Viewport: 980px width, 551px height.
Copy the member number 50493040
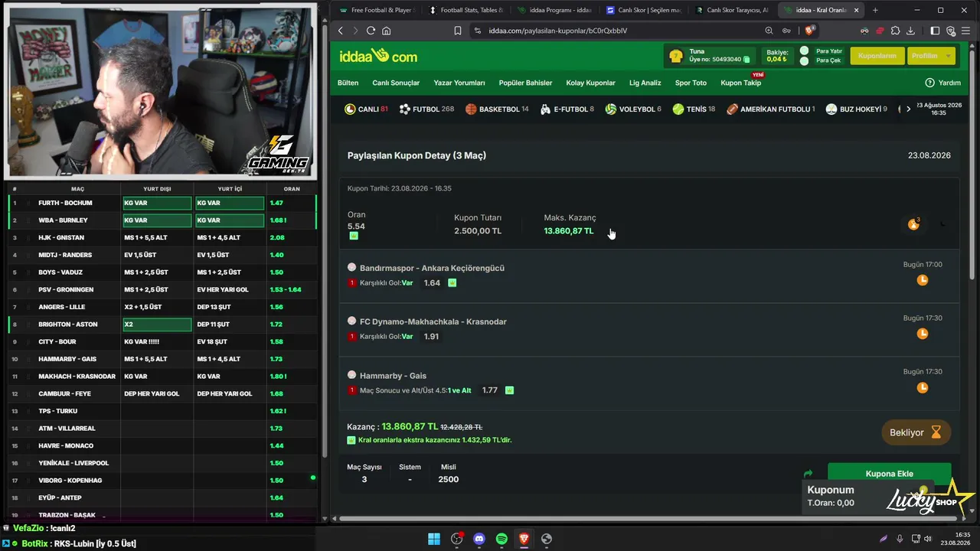[x=746, y=59]
